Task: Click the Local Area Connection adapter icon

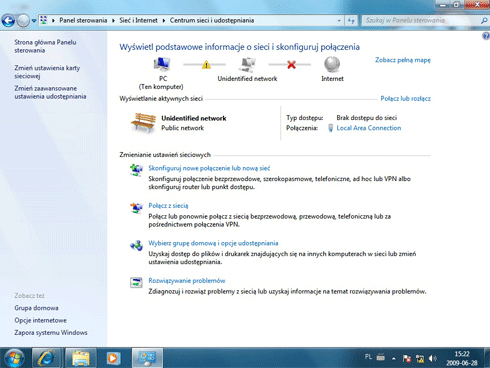Action: (x=330, y=128)
